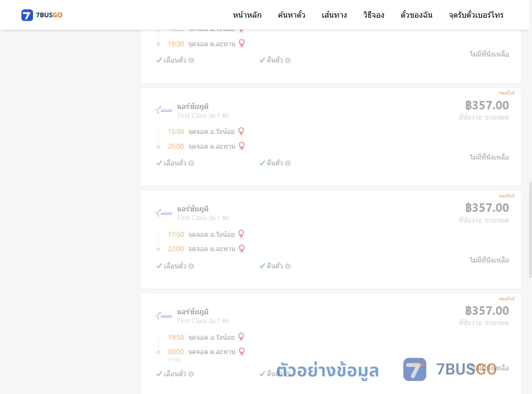Viewport: 532px width, 394px height.
Task: Click map pin beside 22:00 จุดจอด ต.ละหาน
Action: [241, 248]
